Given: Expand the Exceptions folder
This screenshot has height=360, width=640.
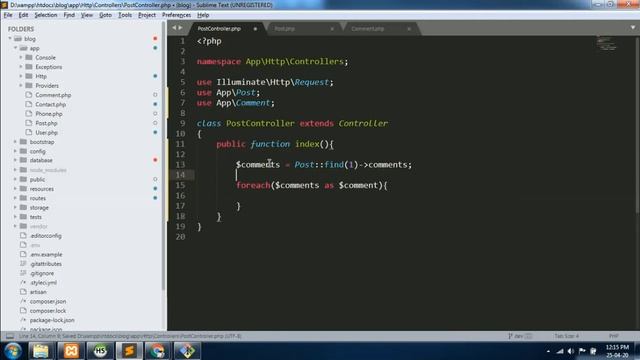Looking at the screenshot, I should click(21, 67).
